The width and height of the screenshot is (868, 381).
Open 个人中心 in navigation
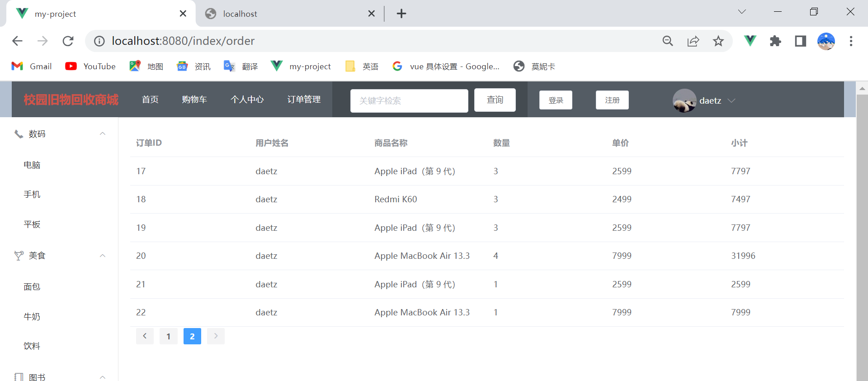tap(247, 100)
